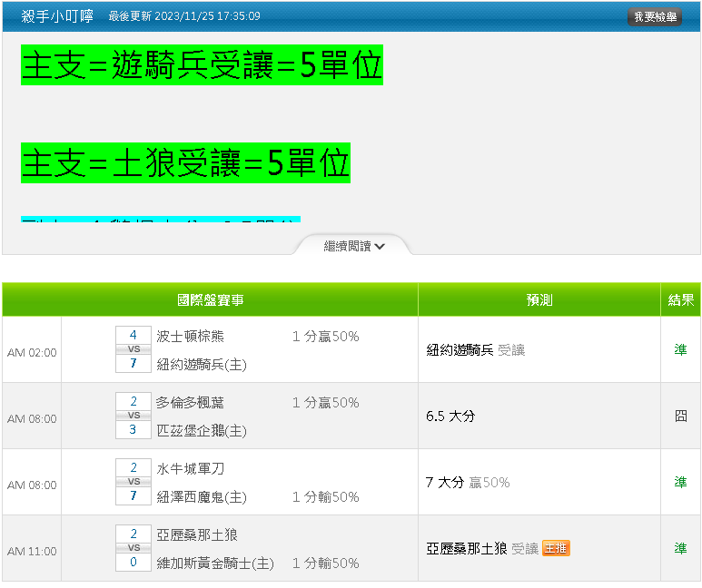Select team 波士頓棕熊
This screenshot has width=702, height=588.
pyautogui.click(x=191, y=336)
